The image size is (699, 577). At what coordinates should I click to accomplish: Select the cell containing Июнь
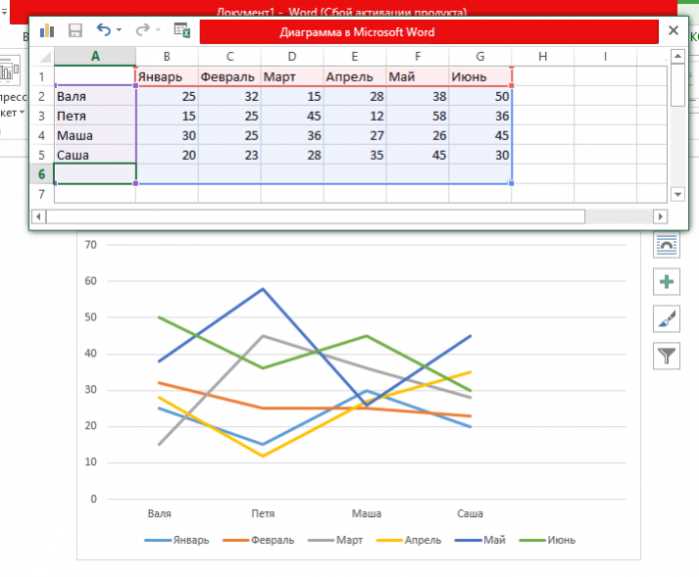pyautogui.click(x=480, y=77)
